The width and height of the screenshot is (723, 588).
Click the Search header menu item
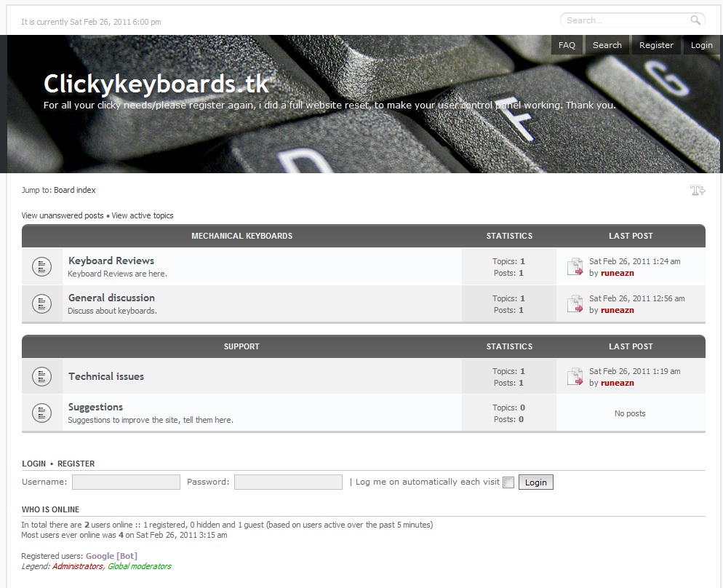click(x=607, y=45)
